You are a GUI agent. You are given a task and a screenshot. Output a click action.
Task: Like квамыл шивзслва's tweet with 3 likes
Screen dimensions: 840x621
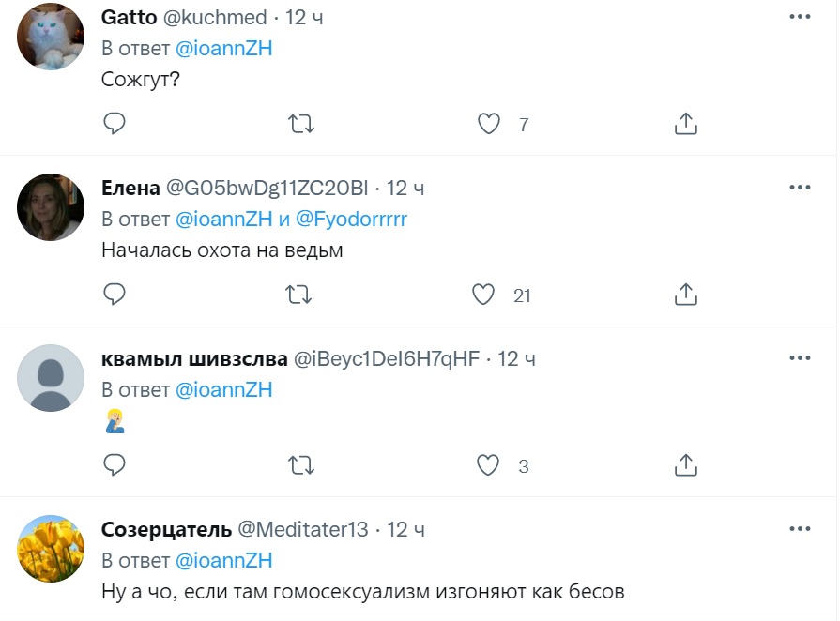(488, 464)
